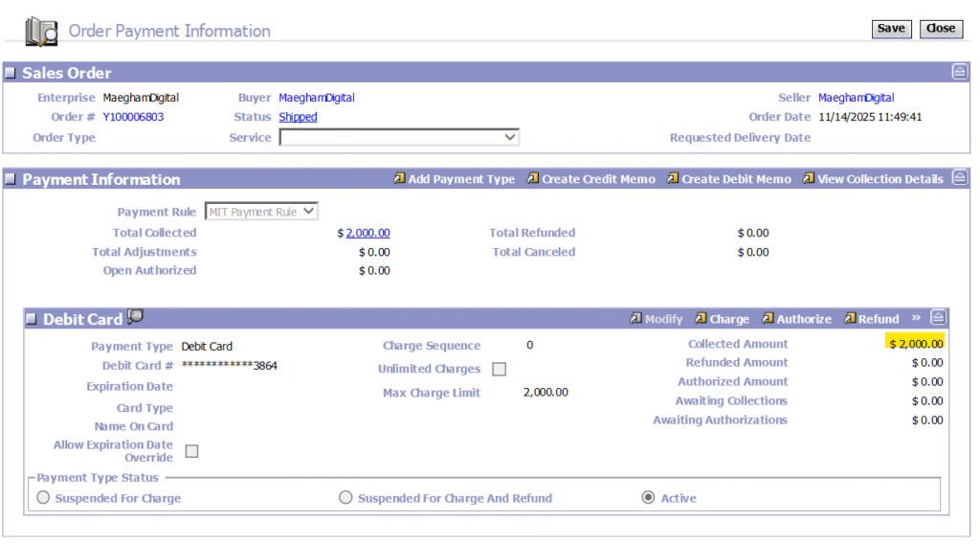Open the Shipped status link
The image size is (980, 544).
point(298,117)
